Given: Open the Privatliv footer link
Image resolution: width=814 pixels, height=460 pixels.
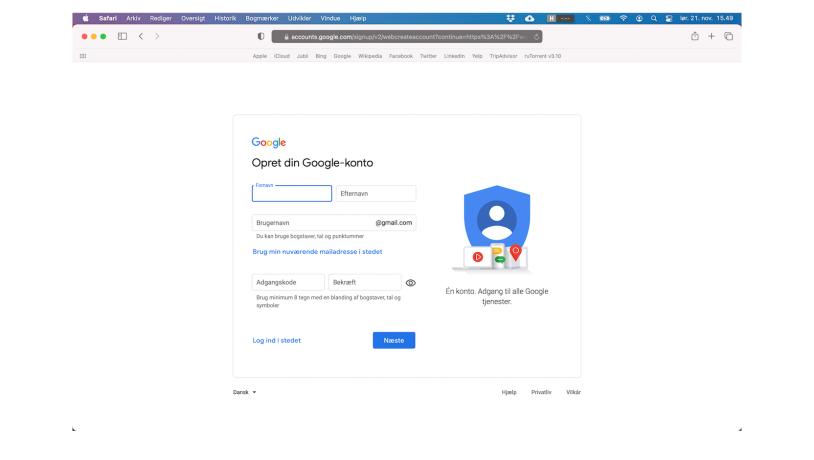Looking at the screenshot, I should (541, 392).
